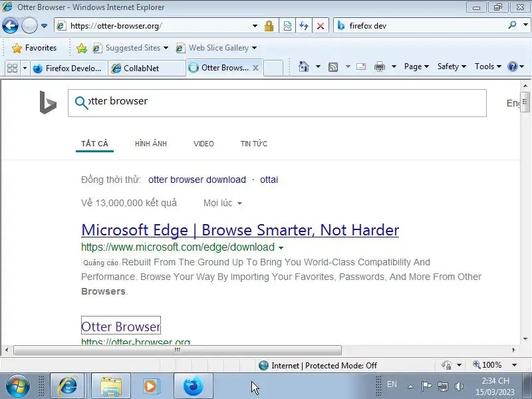Switch to the CollabNet tab
The image size is (532, 399).
pos(146,68)
